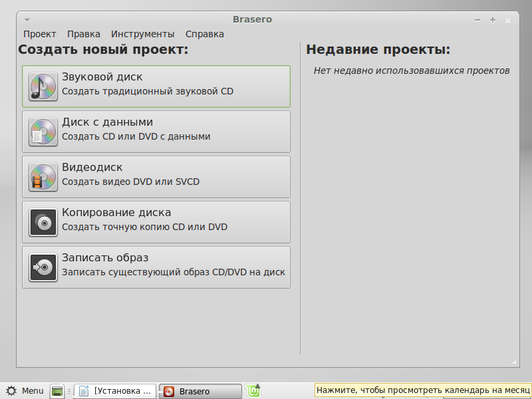532x399 pixels.
Task: Click text 'Нет недавно использовавшихся проектов'
Action: (412, 70)
